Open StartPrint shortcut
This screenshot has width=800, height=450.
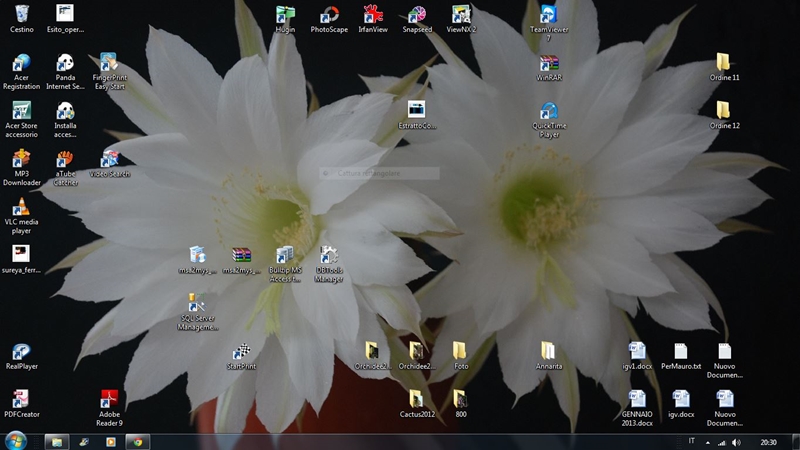[241, 356]
